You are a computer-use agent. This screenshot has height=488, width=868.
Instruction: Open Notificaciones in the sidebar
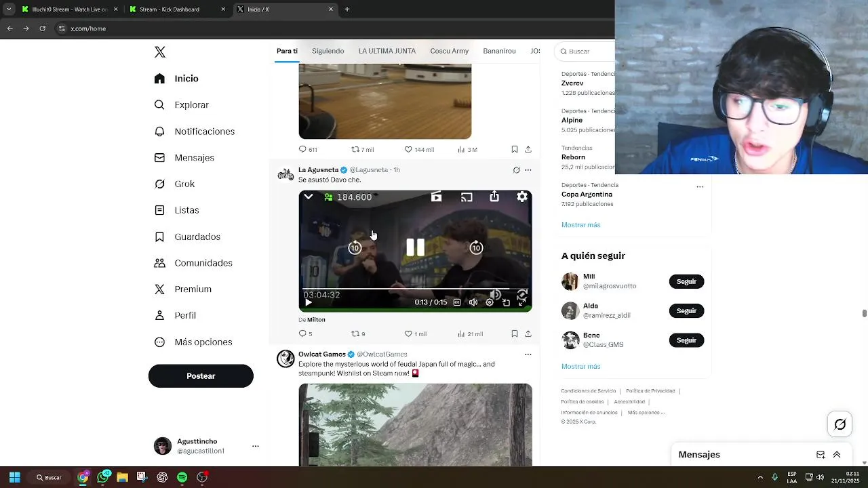195,131
